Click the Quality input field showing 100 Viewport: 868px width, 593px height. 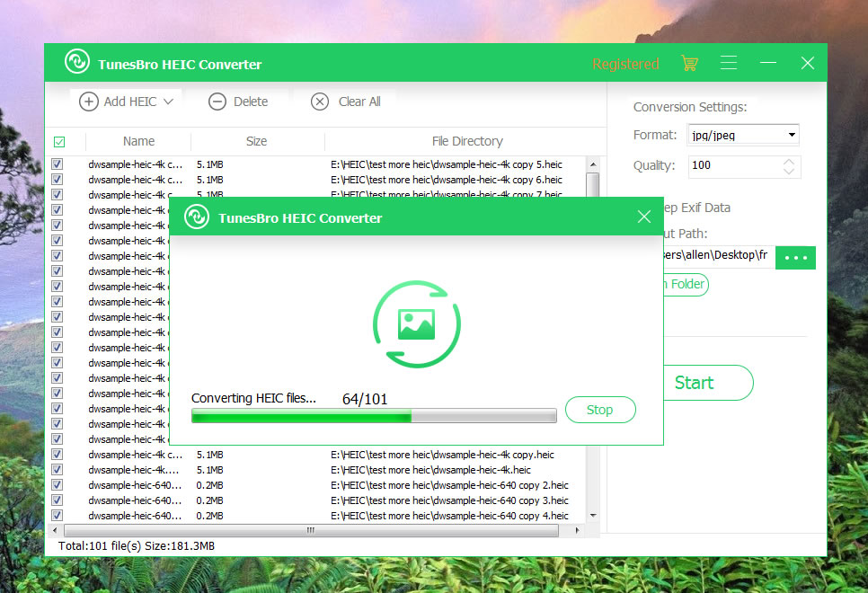tap(744, 166)
